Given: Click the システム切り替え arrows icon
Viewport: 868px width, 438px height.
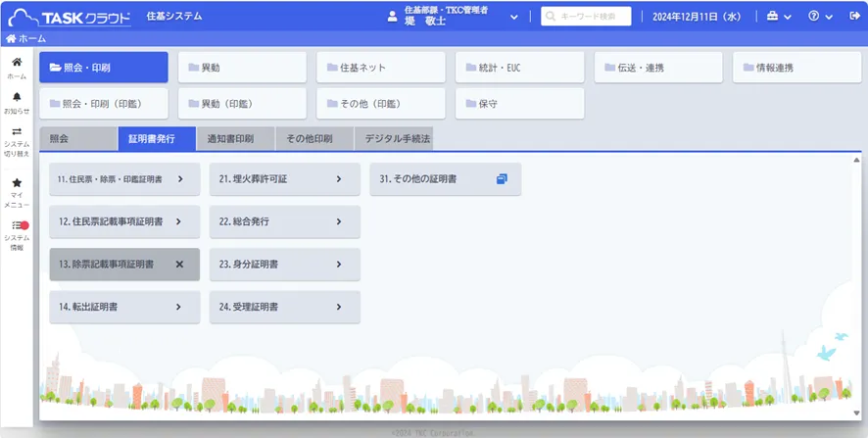Looking at the screenshot, I should tap(17, 131).
